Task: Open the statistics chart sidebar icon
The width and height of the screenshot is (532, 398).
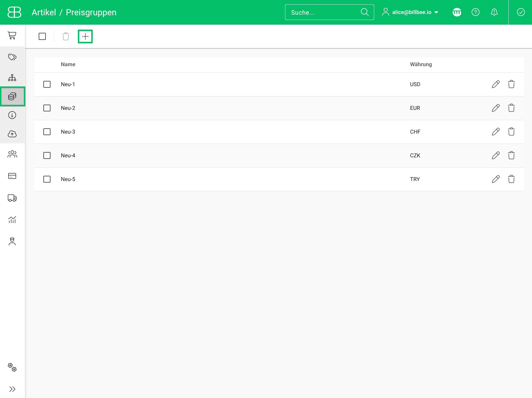Action: [12, 220]
